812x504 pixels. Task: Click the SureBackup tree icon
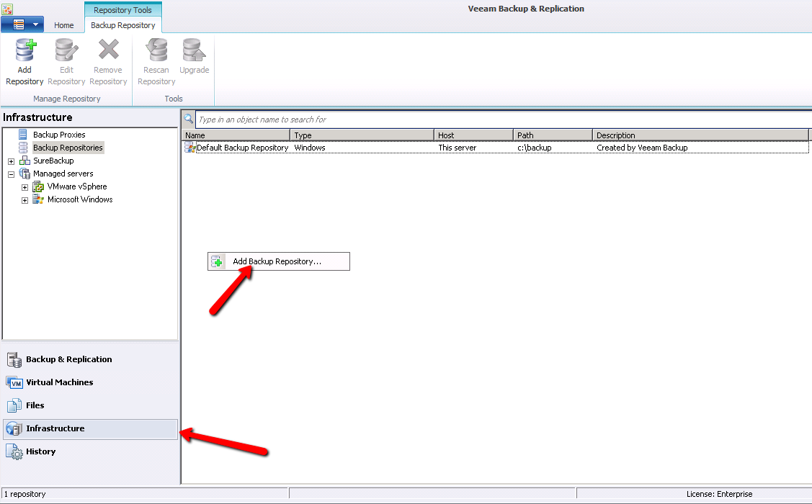point(24,161)
